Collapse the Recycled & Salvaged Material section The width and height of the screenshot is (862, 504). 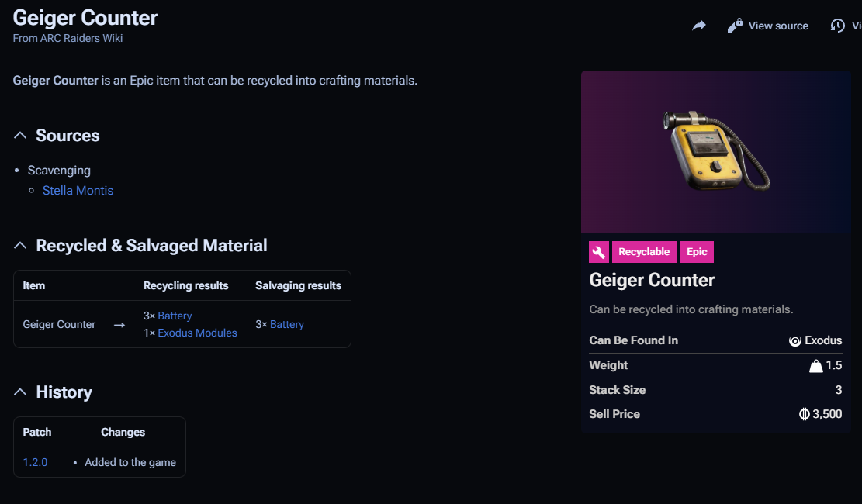click(21, 246)
